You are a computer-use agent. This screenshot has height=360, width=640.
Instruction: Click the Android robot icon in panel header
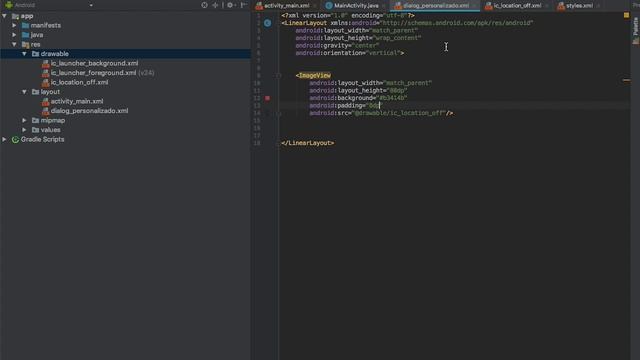(x=9, y=5)
